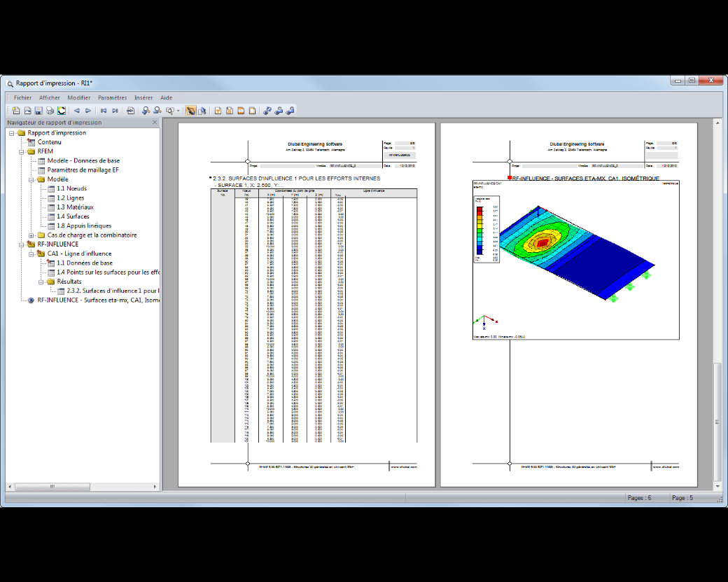This screenshot has height=582, width=728.
Task: Select RF-INFLUENCE - Surfaces eta-mx graphic item
Action: [x=99, y=300]
